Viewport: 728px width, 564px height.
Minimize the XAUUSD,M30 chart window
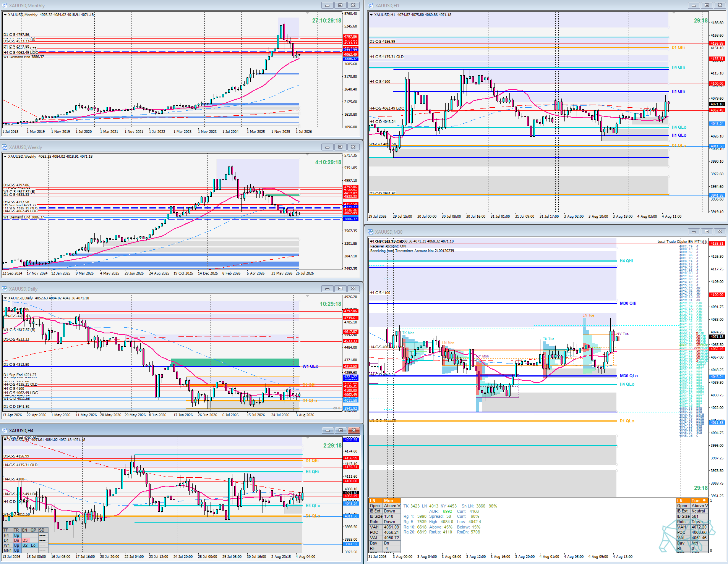(694, 232)
